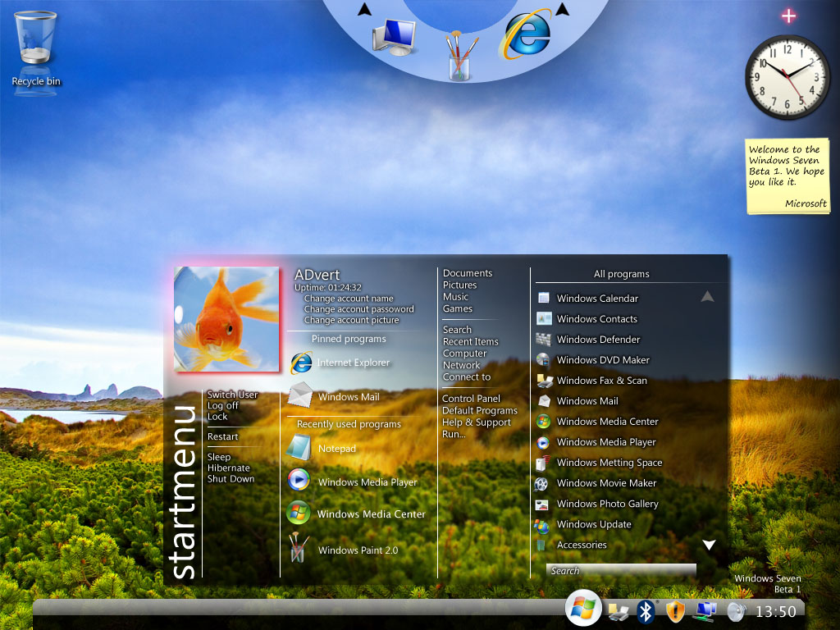Open Default Programs
This screenshot has height=630, width=840.
point(479,410)
